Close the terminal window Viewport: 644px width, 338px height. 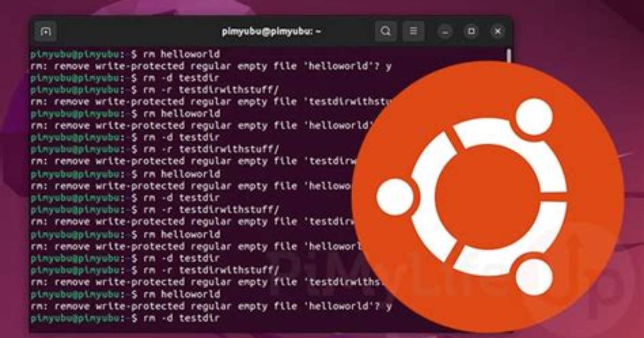498,31
